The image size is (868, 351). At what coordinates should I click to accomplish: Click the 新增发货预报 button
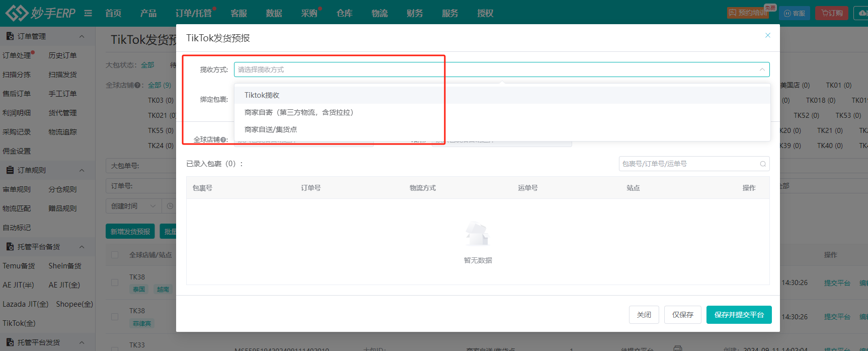(130, 232)
